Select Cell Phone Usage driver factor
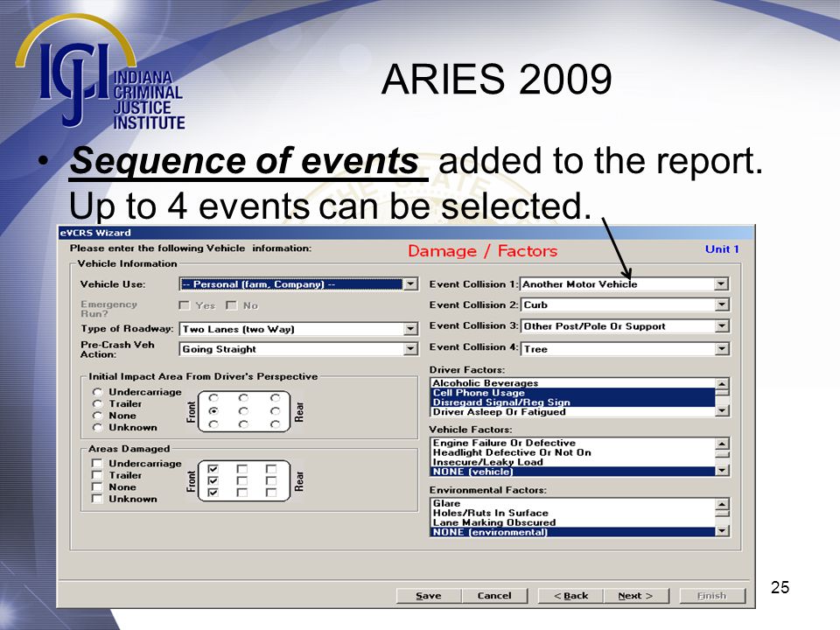 click(572, 393)
